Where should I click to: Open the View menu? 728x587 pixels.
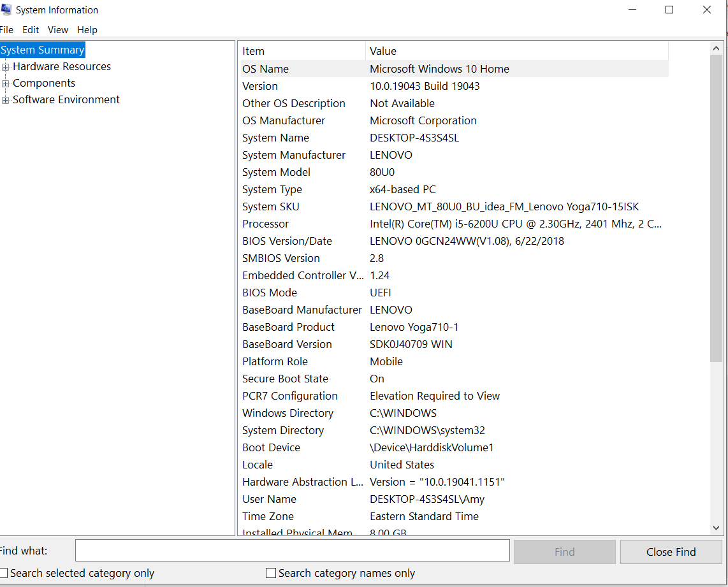[x=58, y=30]
